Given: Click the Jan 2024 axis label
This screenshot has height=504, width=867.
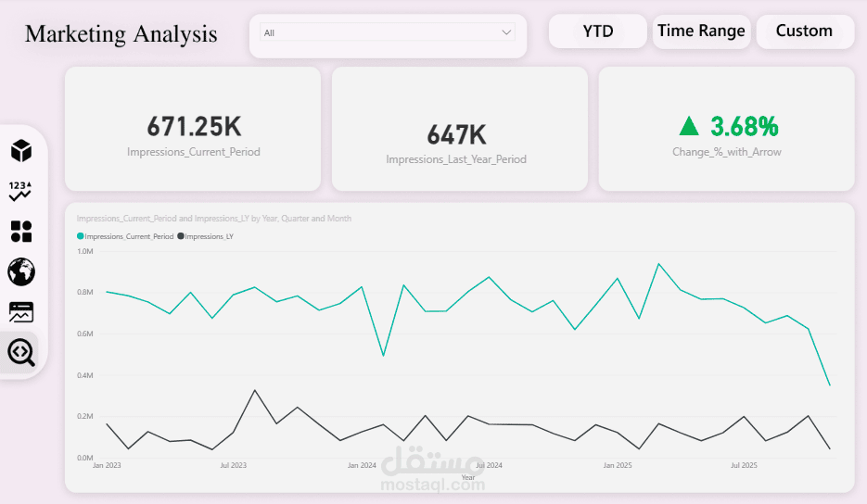Looking at the screenshot, I should [362, 465].
